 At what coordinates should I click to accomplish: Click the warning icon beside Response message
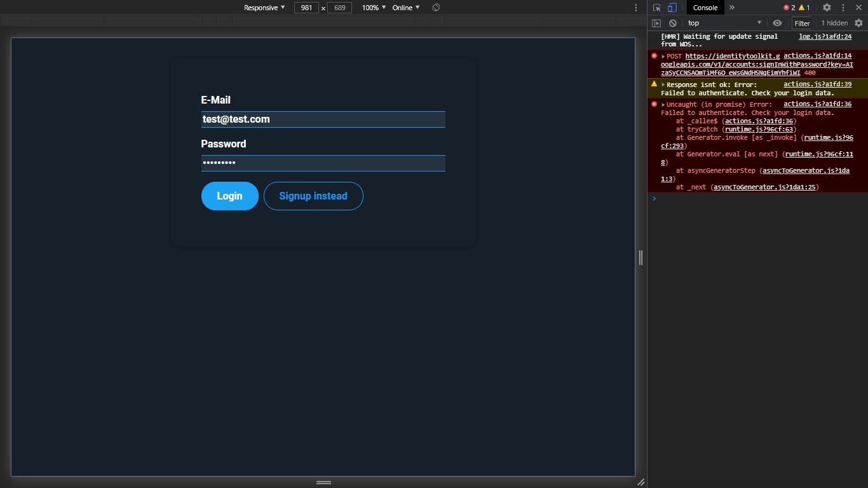tap(654, 84)
